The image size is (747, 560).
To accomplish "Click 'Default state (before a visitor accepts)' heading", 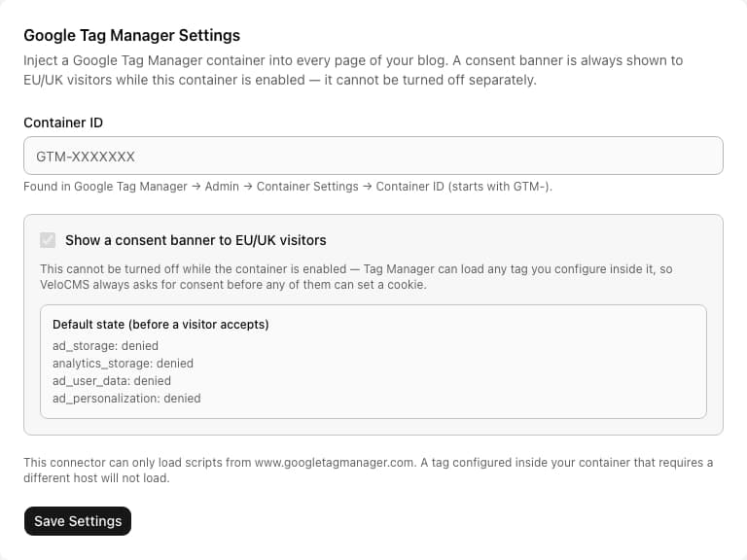I will pos(160,325).
